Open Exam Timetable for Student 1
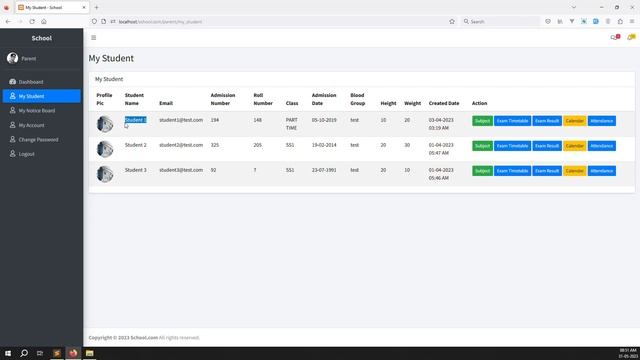This screenshot has width=640, height=360. (512, 121)
